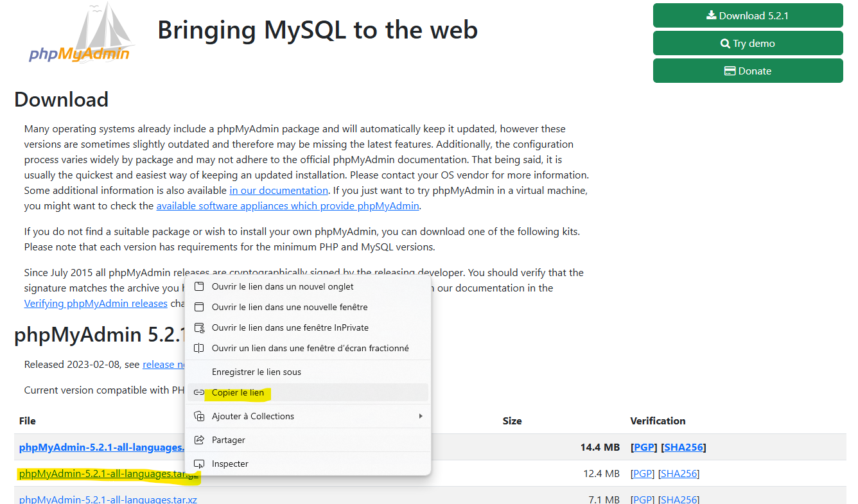Click the PGP link in the 12.4 MB row
858x504 pixels.
643,474
